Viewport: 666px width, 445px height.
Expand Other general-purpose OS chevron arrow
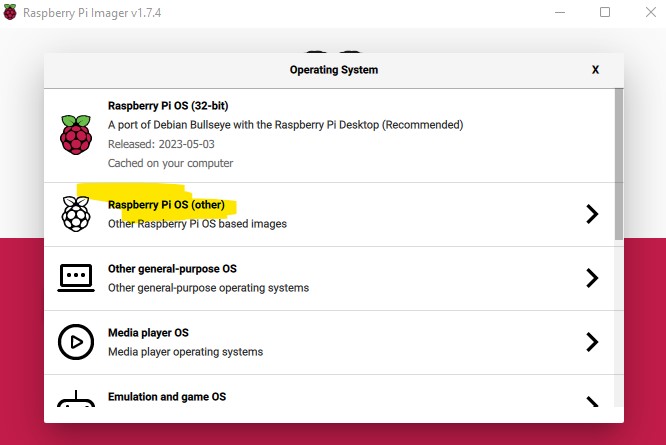tap(592, 278)
